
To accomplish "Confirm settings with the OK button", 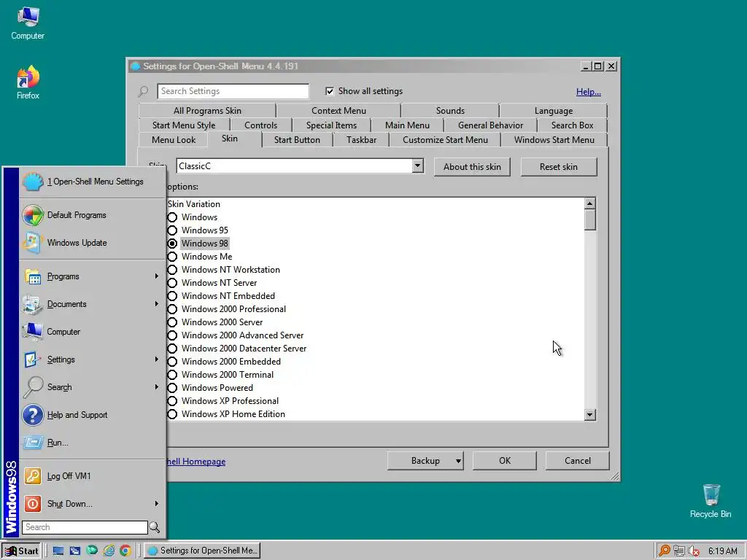I will 505,461.
